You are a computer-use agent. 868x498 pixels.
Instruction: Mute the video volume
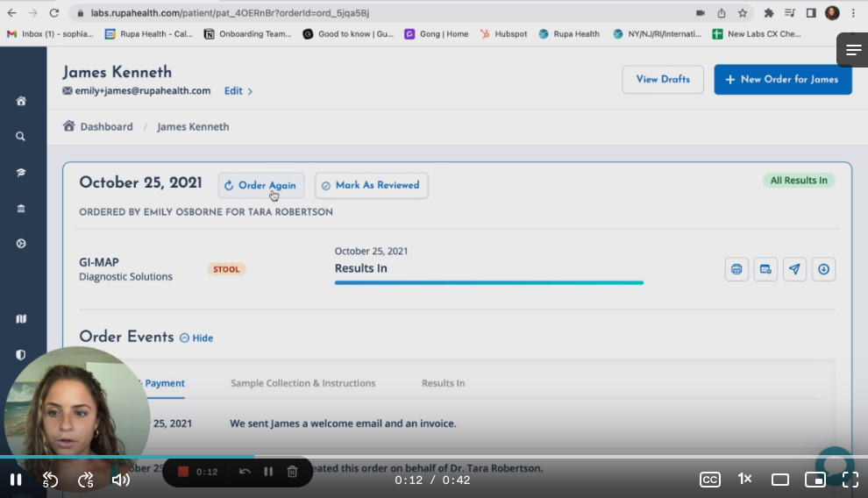coord(120,480)
